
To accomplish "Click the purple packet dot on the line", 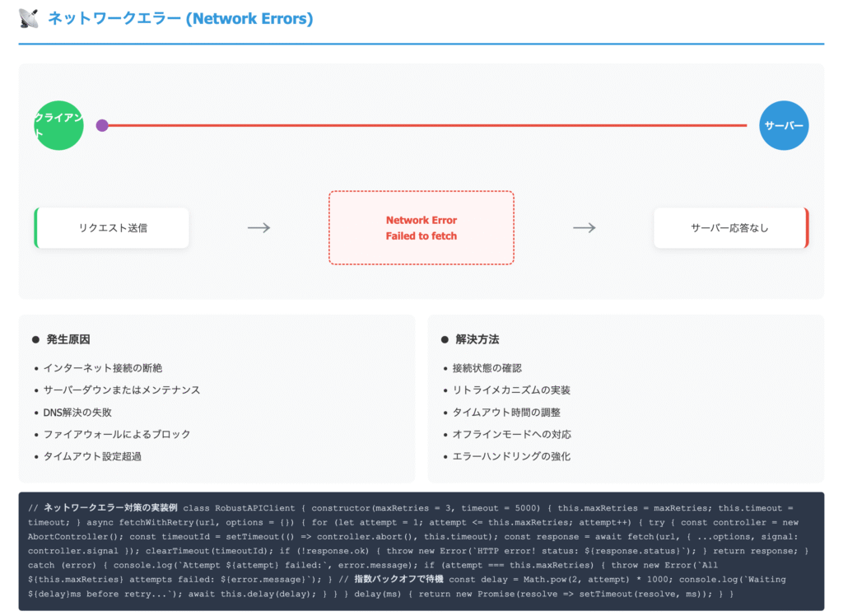I will [102, 125].
